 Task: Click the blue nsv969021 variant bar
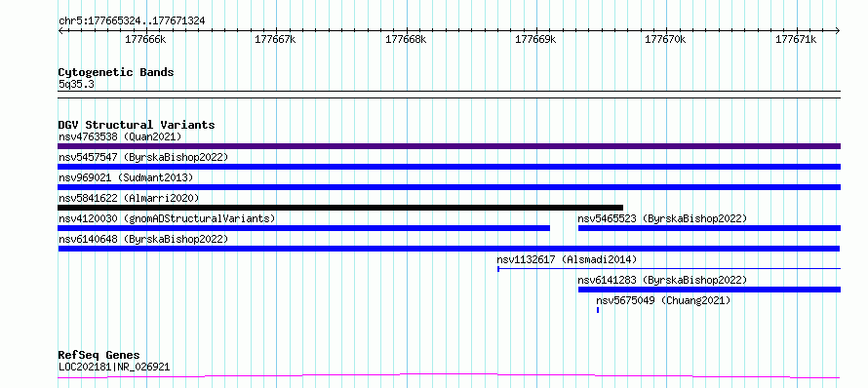pos(449,187)
